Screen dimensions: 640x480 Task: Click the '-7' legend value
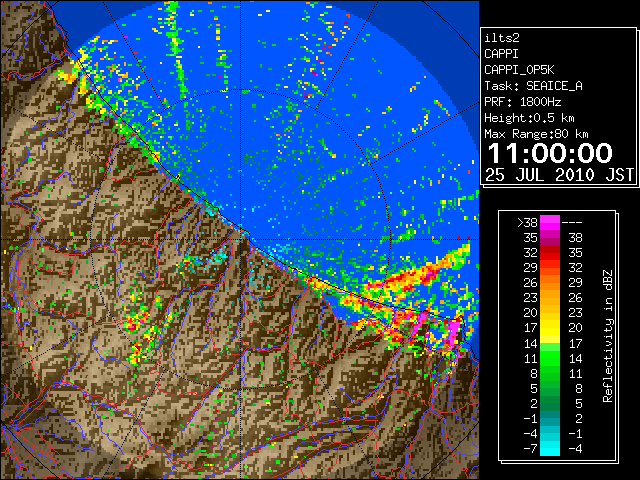(x=530, y=449)
